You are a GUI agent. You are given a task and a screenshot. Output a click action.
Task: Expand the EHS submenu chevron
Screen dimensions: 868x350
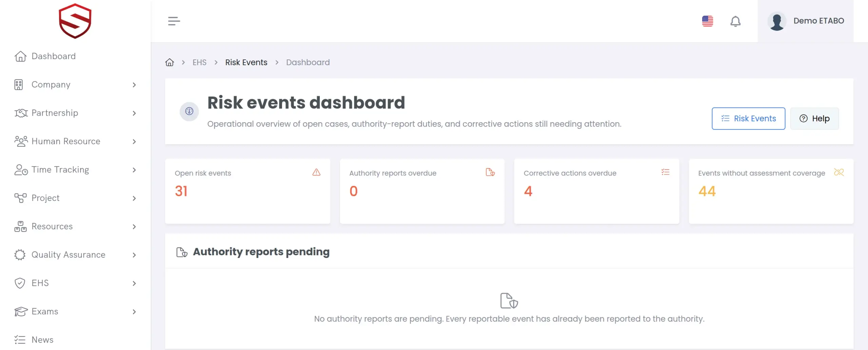tap(134, 283)
